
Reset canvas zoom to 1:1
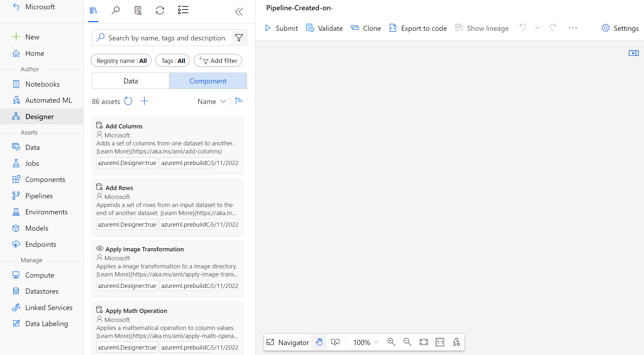click(x=440, y=342)
